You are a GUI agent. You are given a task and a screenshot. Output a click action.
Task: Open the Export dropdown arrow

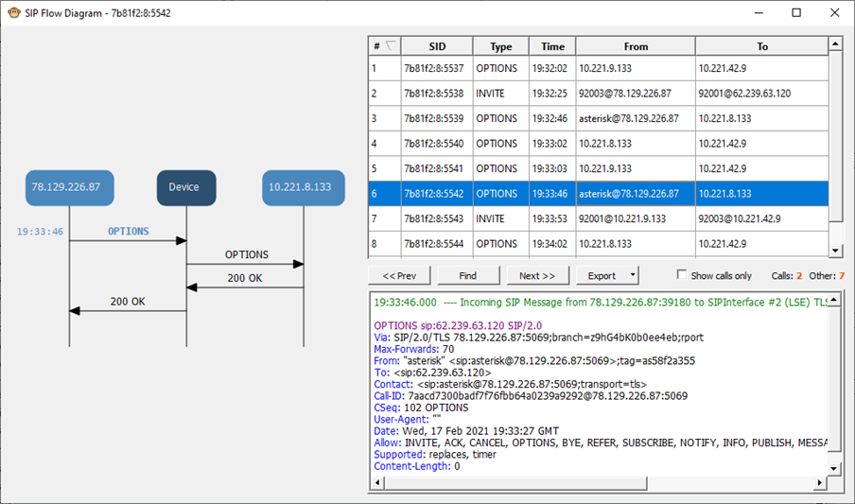(633, 275)
